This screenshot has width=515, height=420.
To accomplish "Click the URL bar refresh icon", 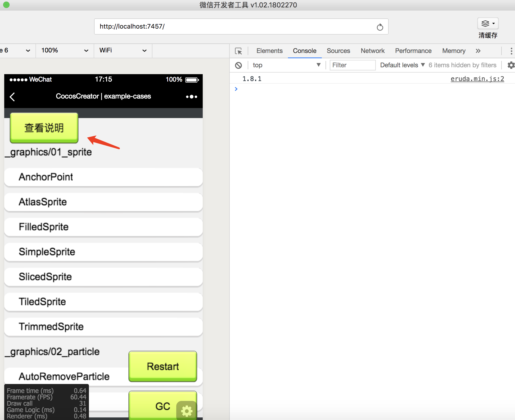I will point(380,27).
